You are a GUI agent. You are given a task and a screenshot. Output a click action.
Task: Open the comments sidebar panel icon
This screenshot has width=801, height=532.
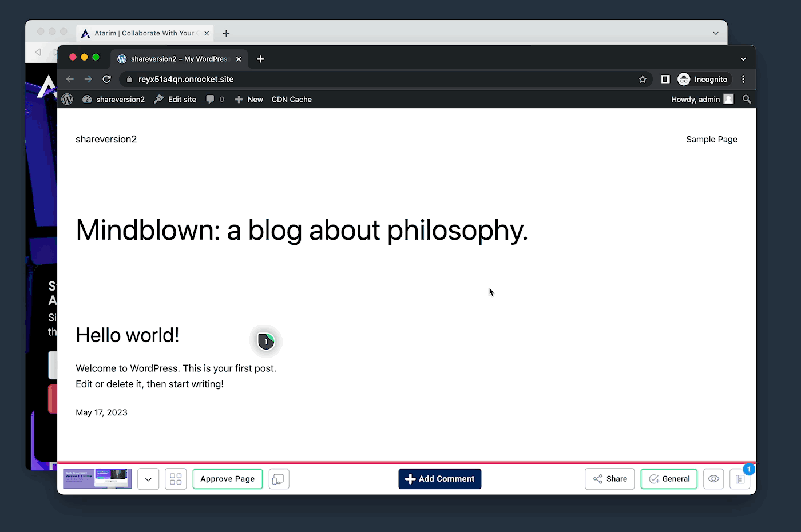point(740,479)
